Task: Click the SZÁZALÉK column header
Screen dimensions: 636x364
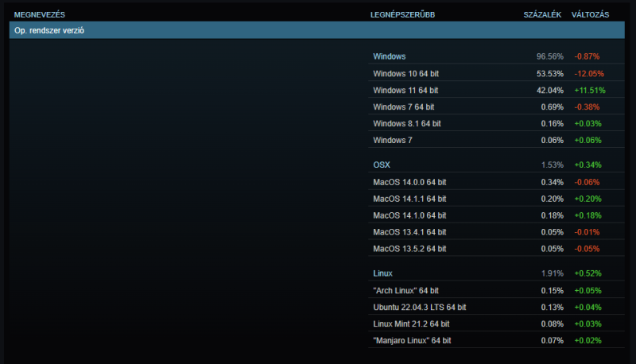Action: click(542, 14)
